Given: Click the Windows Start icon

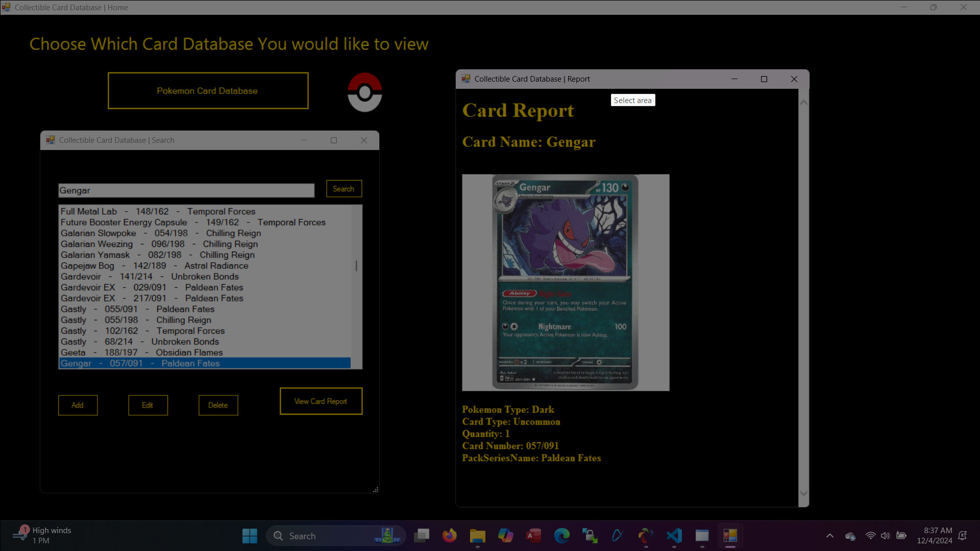Looking at the screenshot, I should (250, 536).
